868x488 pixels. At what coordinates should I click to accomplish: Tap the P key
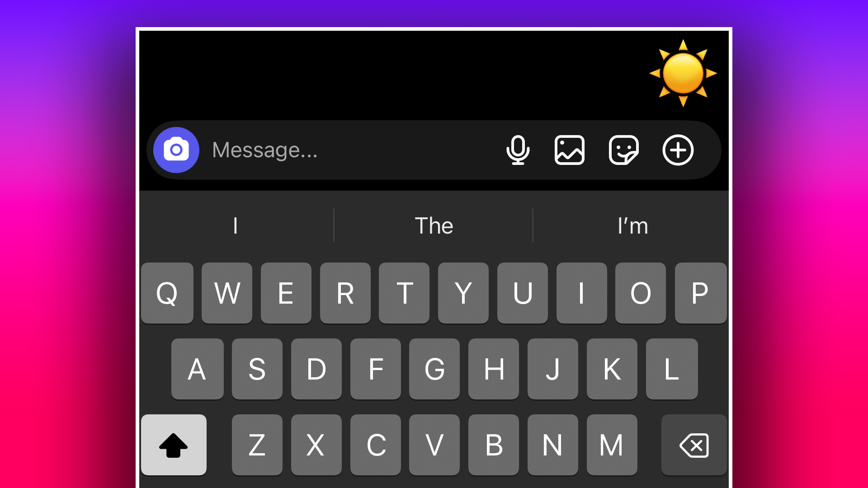(x=700, y=293)
